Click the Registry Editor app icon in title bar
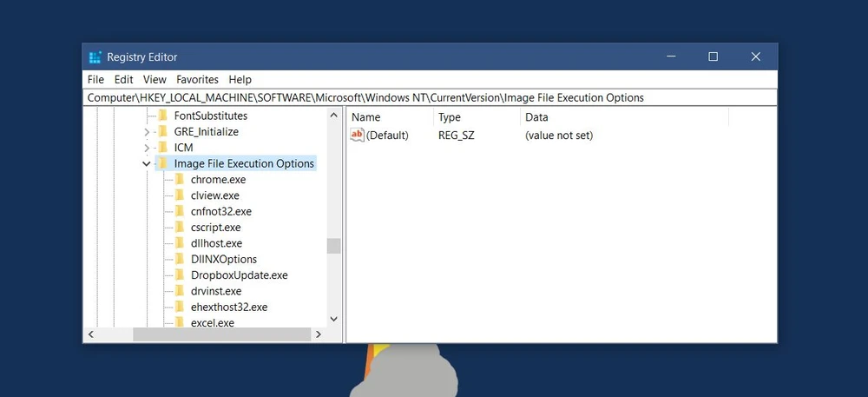The height and width of the screenshot is (397, 868). tap(95, 57)
